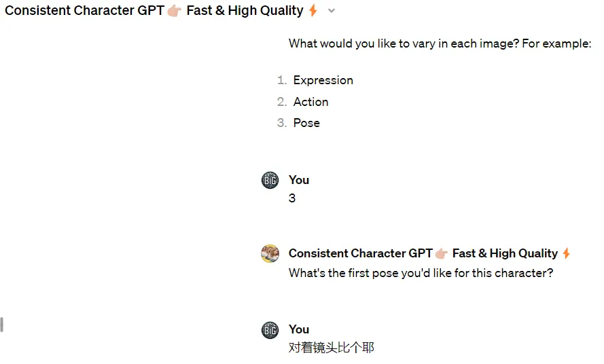The image size is (604, 364).
Task: Click the second You sender label
Action: (299, 329)
